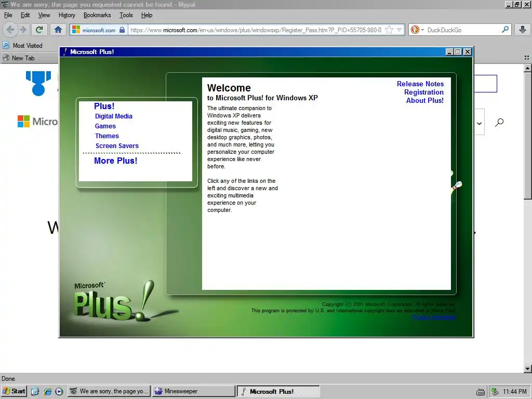Expand the webpage chevron dropdown near search

coord(479,123)
